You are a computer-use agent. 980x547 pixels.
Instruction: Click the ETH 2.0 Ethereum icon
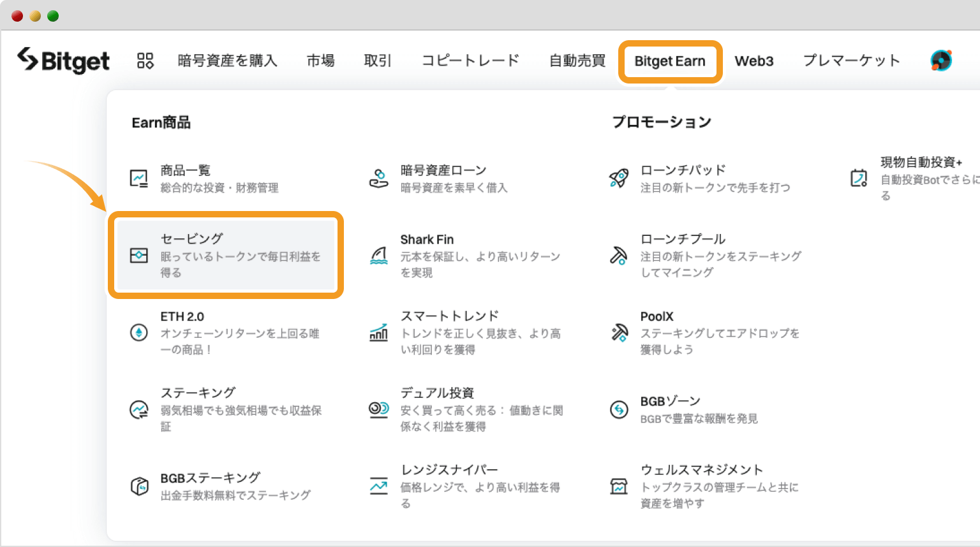[139, 333]
